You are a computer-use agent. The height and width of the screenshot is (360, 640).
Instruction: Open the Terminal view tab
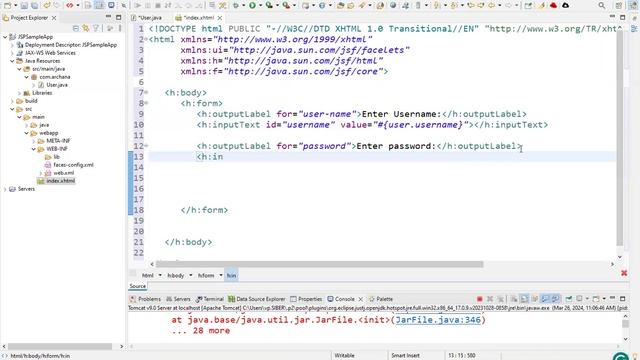coord(210,299)
